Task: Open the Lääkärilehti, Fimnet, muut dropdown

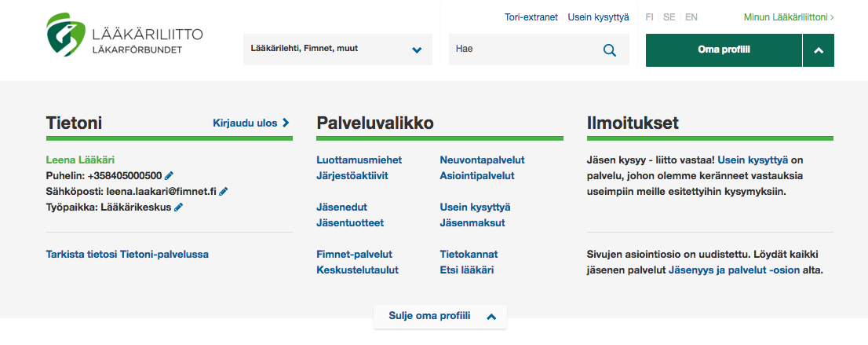Action: click(x=337, y=50)
